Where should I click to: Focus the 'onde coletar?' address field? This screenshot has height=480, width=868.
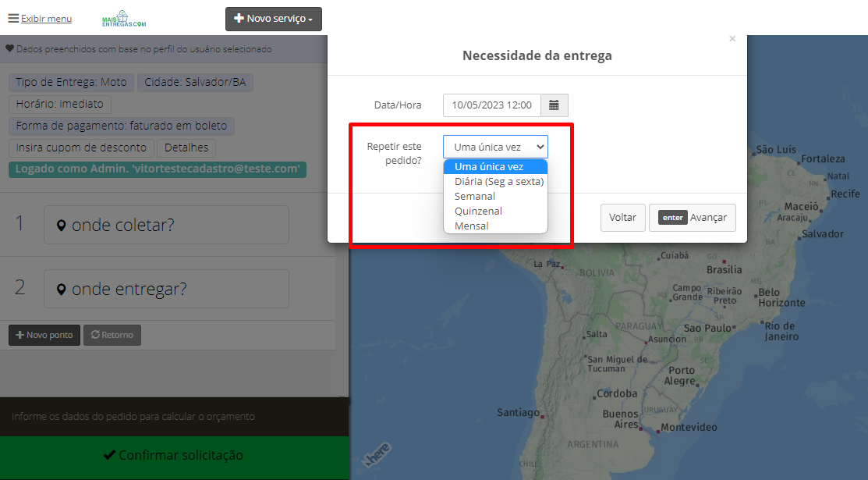(x=167, y=225)
